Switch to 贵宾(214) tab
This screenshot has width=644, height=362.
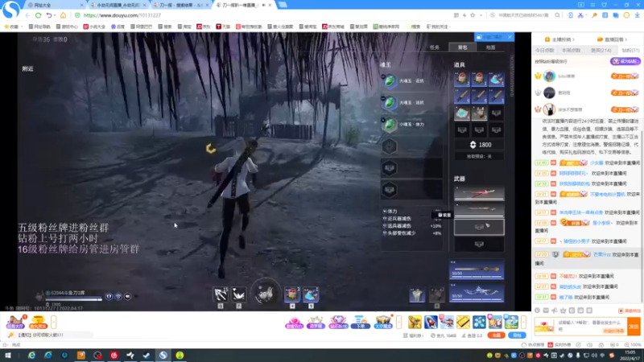(601, 50)
